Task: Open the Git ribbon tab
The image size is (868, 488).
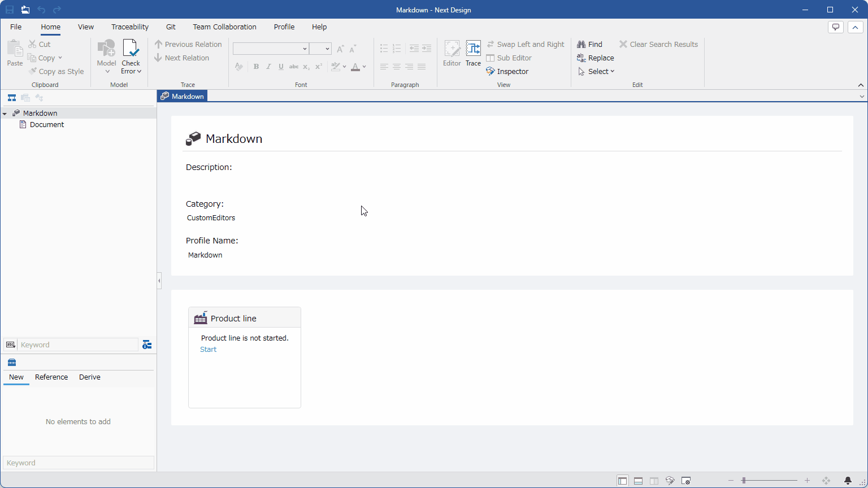Action: pos(171,27)
